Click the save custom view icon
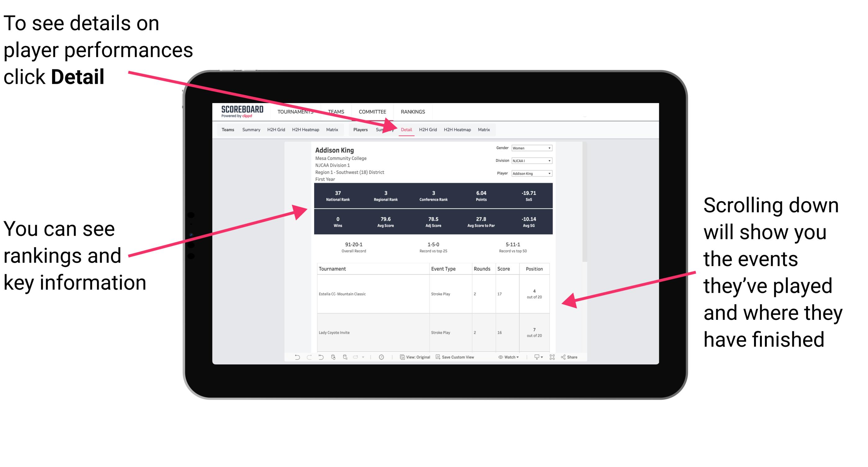 click(x=435, y=360)
